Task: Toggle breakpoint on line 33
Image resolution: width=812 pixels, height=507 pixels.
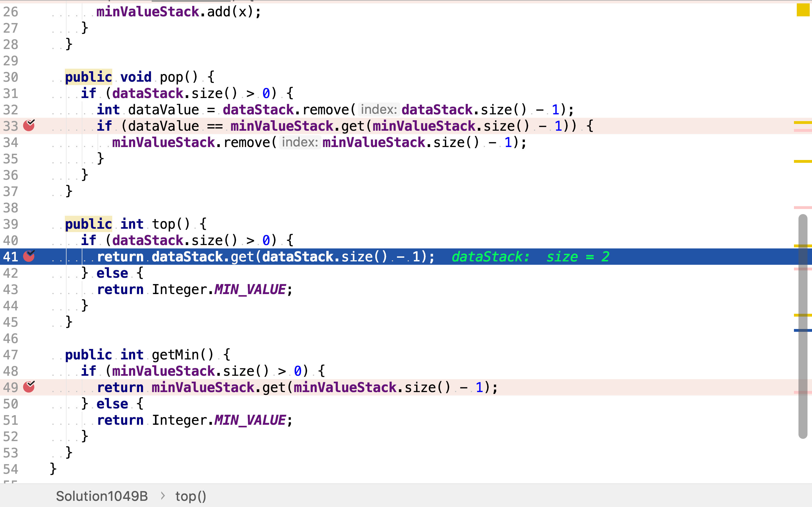Action: tap(29, 126)
